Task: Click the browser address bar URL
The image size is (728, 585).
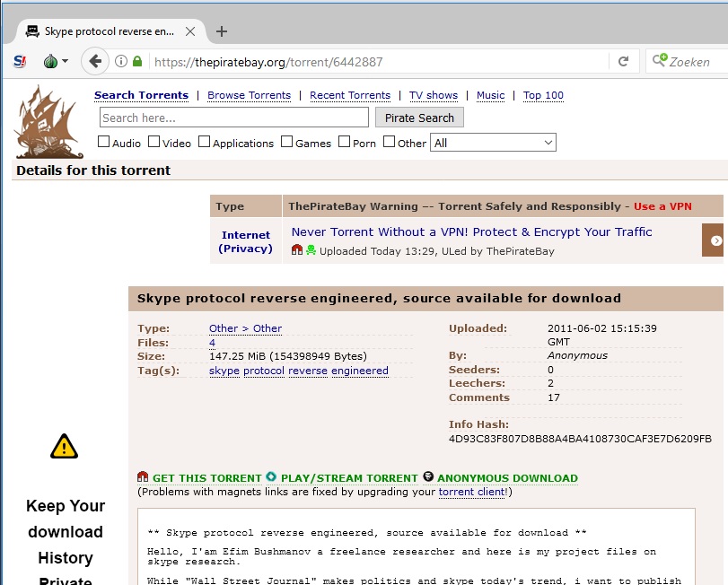Action: click(268, 62)
